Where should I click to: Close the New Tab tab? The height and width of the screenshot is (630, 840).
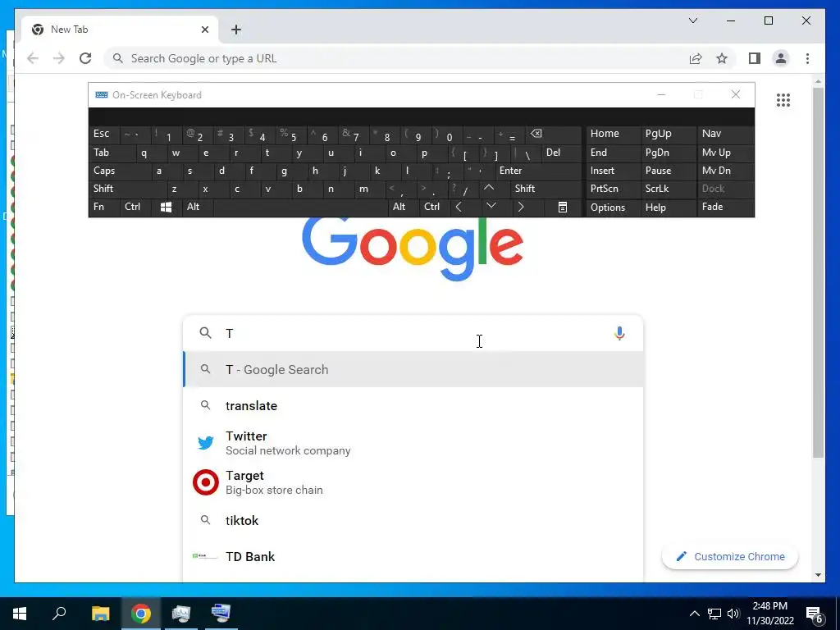204,30
